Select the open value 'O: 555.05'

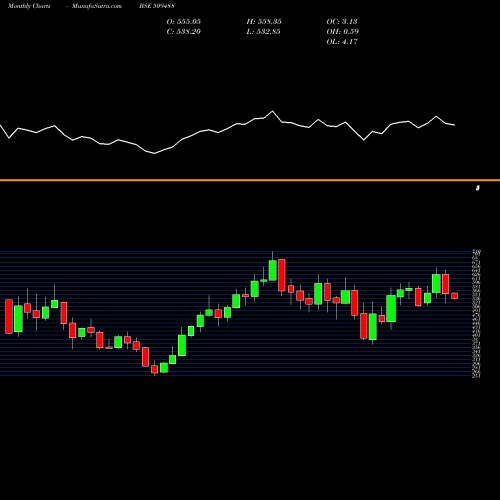coord(184,21)
